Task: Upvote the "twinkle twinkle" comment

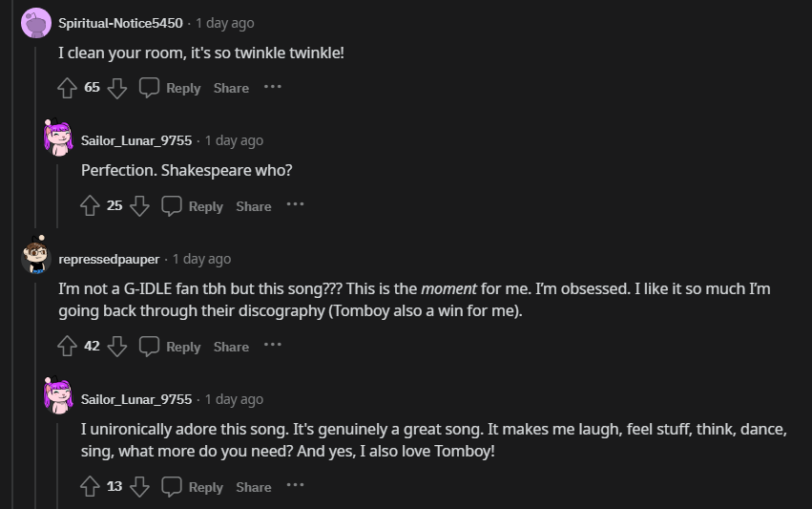Action: tap(67, 88)
